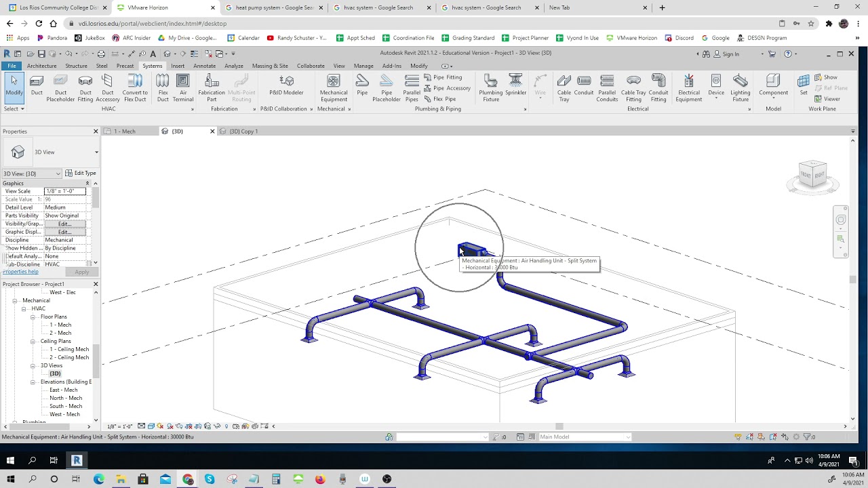Image resolution: width=868 pixels, height=488 pixels.
Task: Open the work plane Viewer
Action: click(x=827, y=99)
